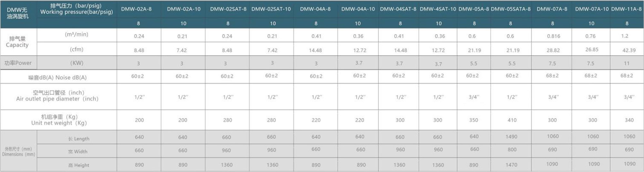This screenshot has width=644, height=172.
Task: Select the 42.39 cfm capacity value
Action: pos(629,50)
